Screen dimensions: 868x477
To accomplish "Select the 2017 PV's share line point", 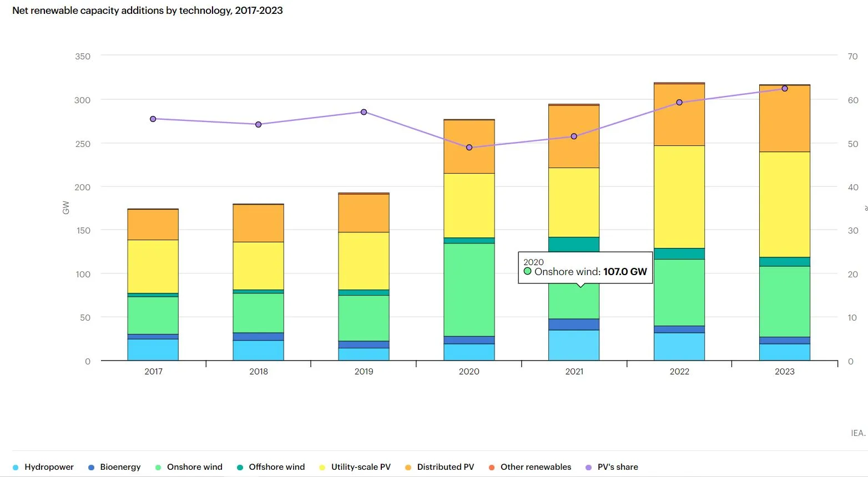I will pyautogui.click(x=153, y=119).
